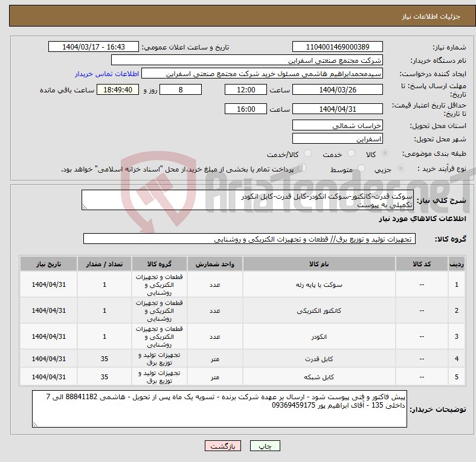Click the کد کالا column header

point(422,264)
